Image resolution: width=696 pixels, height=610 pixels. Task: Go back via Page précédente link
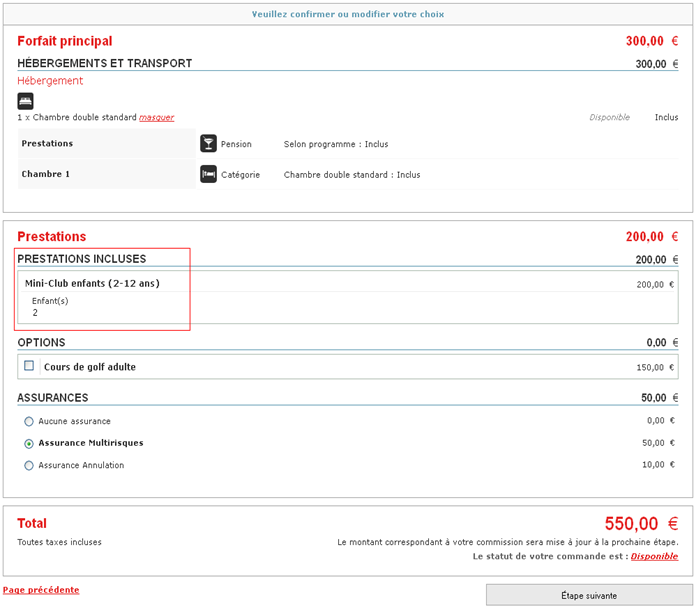tap(41, 590)
